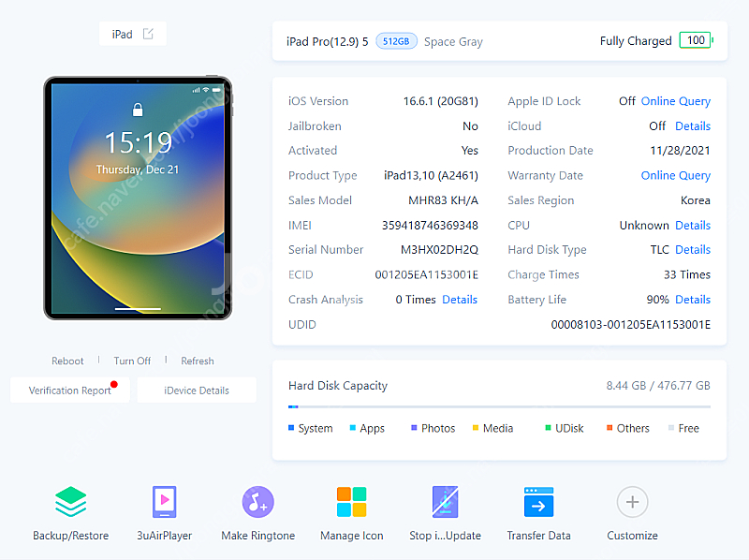Click the UDID value 00008103-001205EA1153001E
749x560 pixels.
630,324
